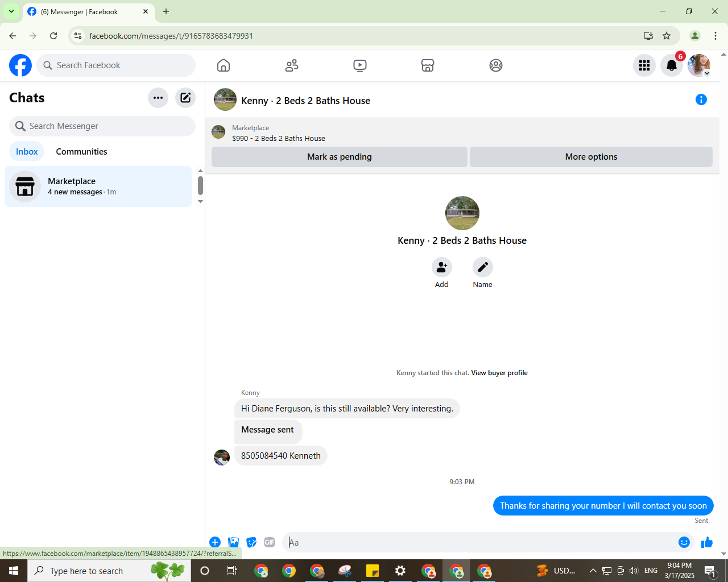Open the Facebook menu grid icon

(644, 65)
